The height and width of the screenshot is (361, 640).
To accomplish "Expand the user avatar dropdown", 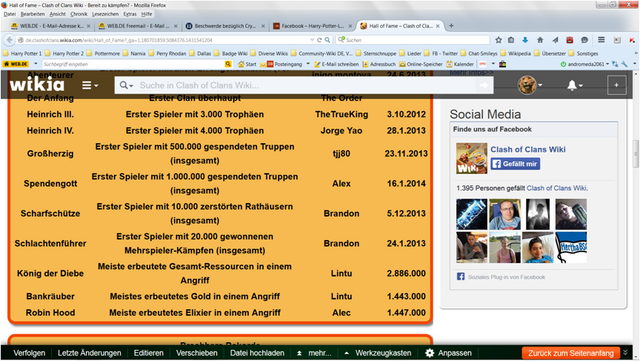I will click(530, 85).
